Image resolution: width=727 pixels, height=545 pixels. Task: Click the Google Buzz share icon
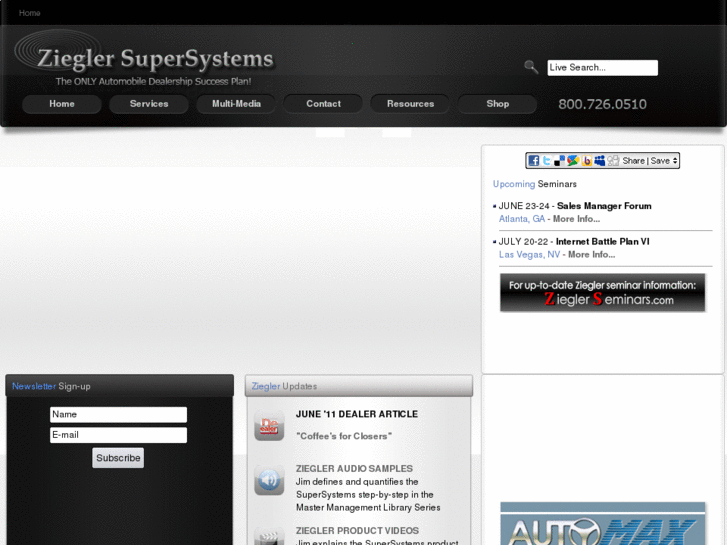coord(573,160)
